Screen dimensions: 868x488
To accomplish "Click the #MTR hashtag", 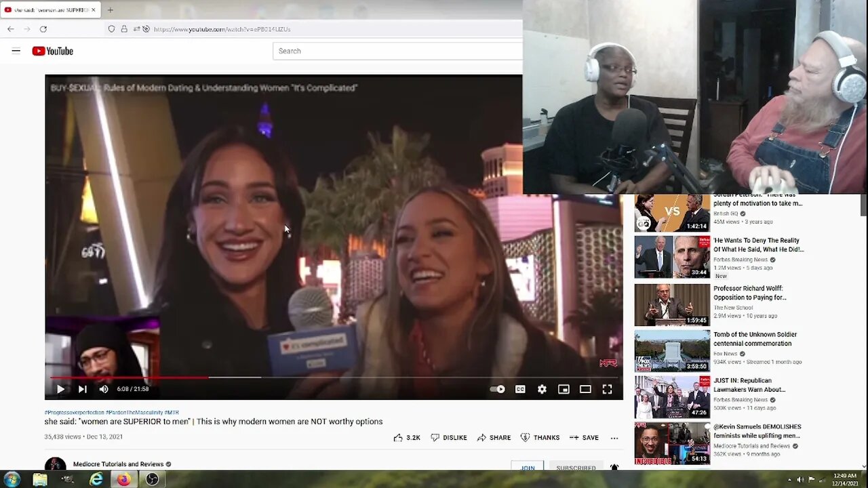I will pyautogui.click(x=172, y=412).
